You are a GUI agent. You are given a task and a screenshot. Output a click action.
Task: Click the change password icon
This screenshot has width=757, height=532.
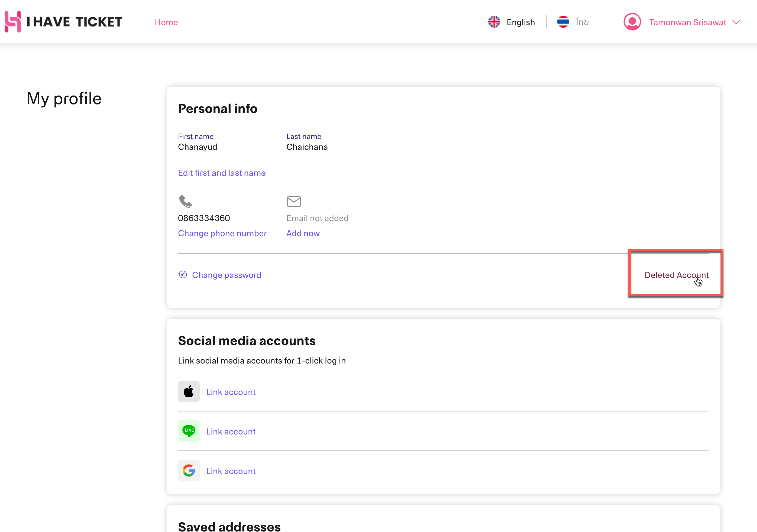183,275
